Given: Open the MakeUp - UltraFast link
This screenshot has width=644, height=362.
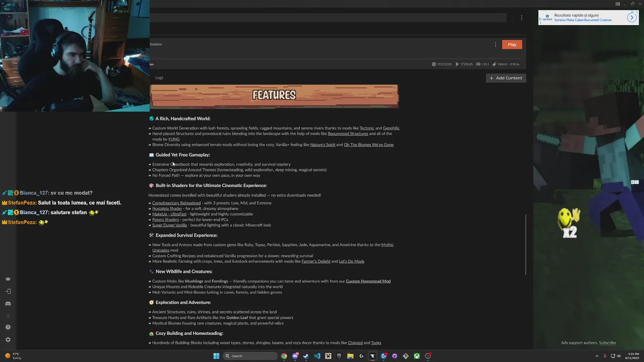Looking at the screenshot, I should click(169, 214).
